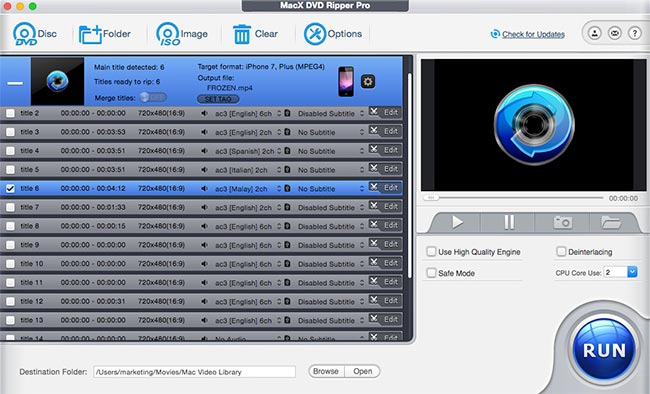Open audio track dropdown for title 4
650x394 pixels.
click(279, 151)
